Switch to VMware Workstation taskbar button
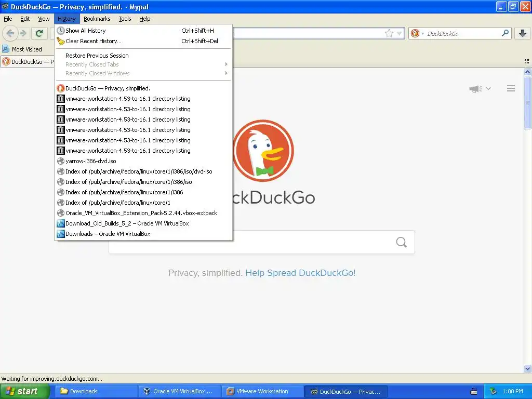The image size is (532, 399). (262, 391)
